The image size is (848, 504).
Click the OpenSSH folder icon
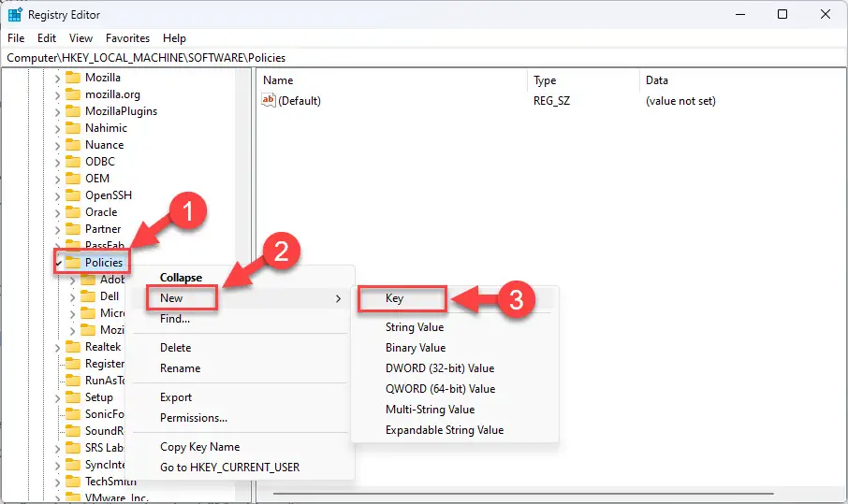72,195
